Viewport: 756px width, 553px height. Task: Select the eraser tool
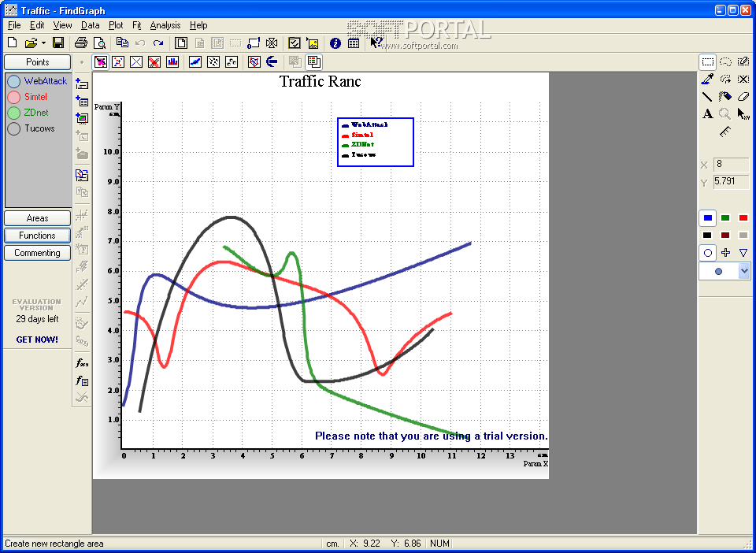(x=743, y=96)
